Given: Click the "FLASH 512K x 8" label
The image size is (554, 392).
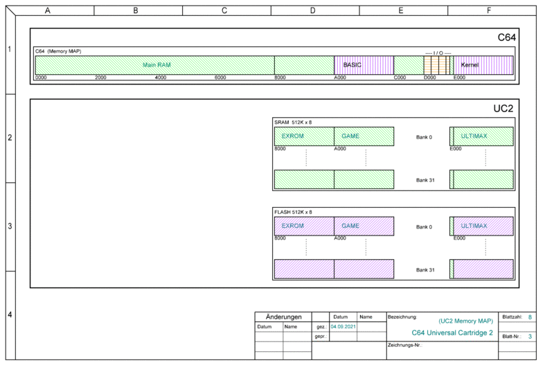Looking at the screenshot, I should pos(293,212).
